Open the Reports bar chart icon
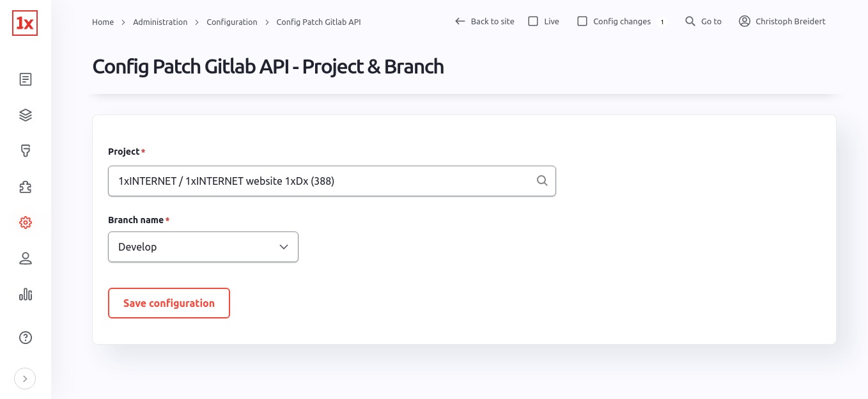The width and height of the screenshot is (868, 399). coord(26,294)
